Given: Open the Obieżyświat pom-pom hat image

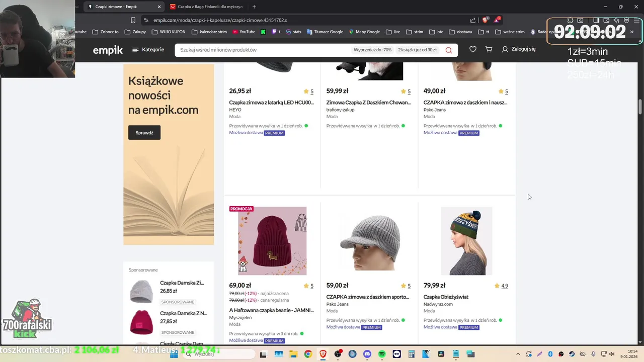Looking at the screenshot, I should (466, 241).
